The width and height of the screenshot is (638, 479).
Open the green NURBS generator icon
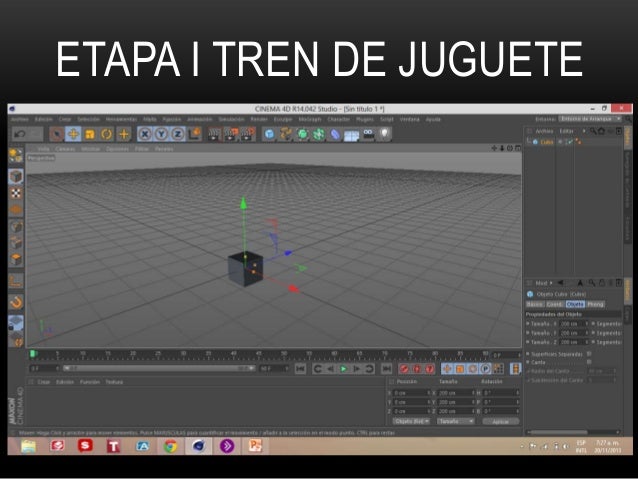pos(302,134)
